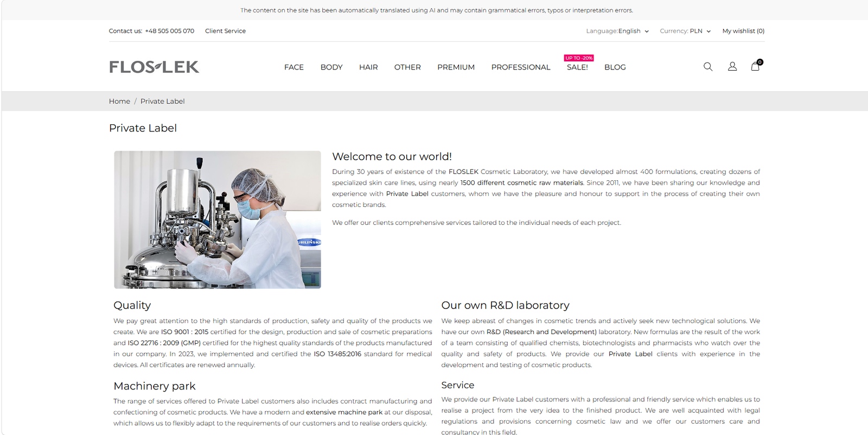
Task: Open the HAIR menu
Action: tap(368, 67)
